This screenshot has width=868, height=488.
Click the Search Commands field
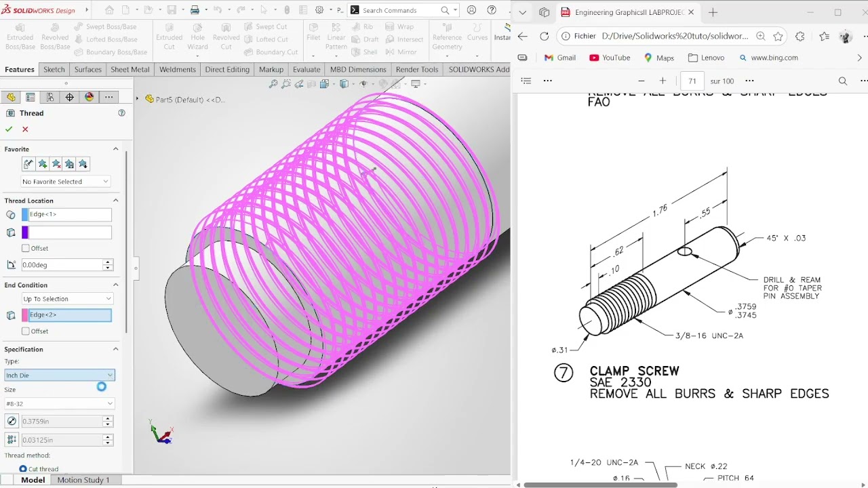[403, 10]
